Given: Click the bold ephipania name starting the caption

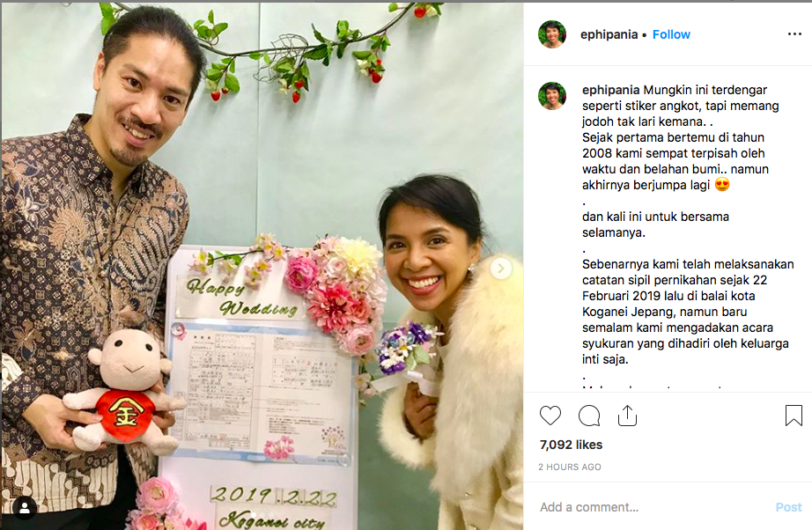Looking at the screenshot, I should click(610, 90).
